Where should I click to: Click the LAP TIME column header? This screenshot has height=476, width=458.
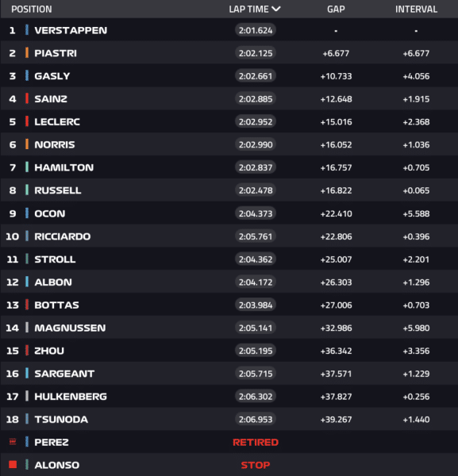(x=248, y=9)
